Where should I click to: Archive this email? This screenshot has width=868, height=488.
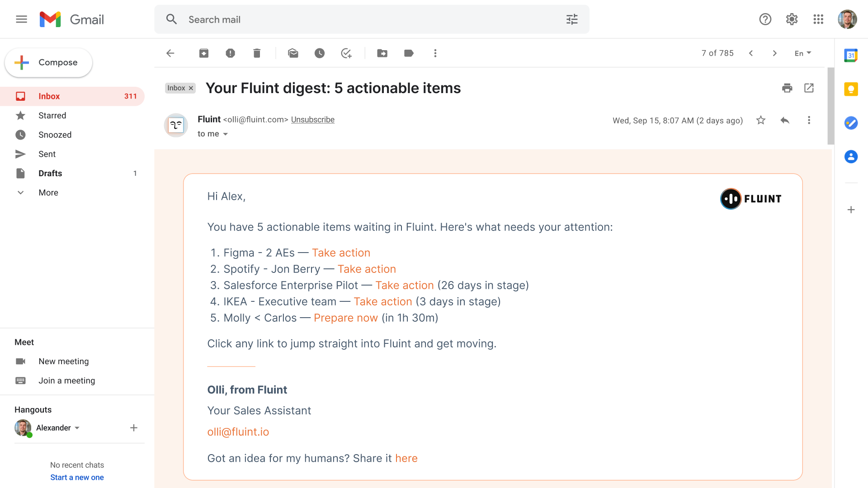coord(204,53)
